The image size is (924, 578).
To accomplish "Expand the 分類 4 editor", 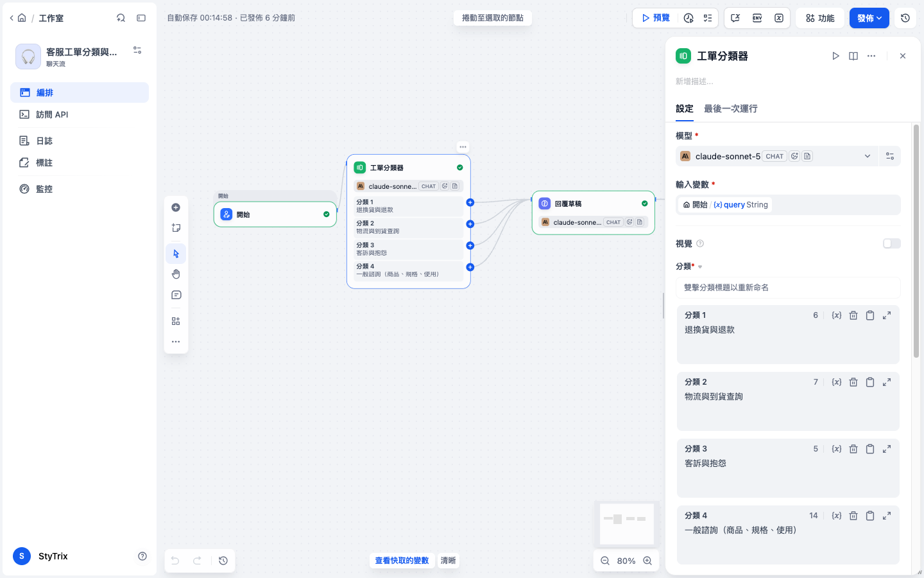I will tap(887, 516).
